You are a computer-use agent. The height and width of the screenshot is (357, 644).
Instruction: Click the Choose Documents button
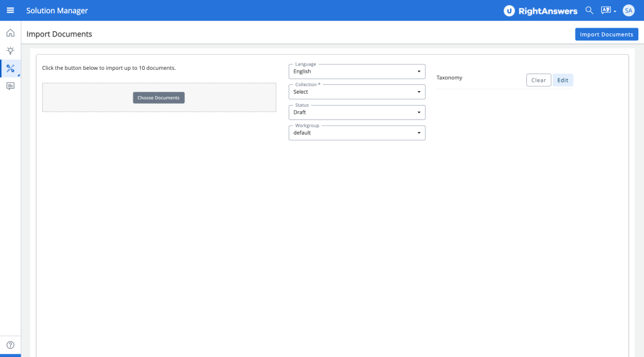point(158,97)
